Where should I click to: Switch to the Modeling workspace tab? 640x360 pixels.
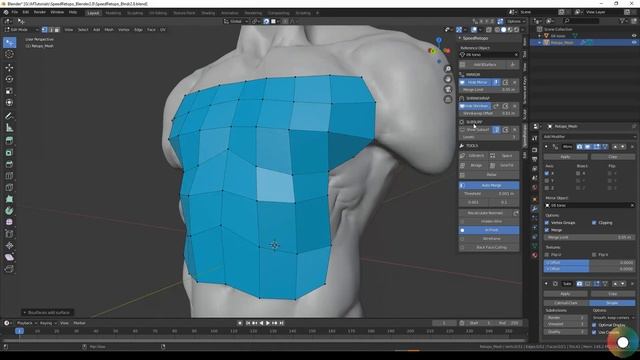[x=113, y=13]
